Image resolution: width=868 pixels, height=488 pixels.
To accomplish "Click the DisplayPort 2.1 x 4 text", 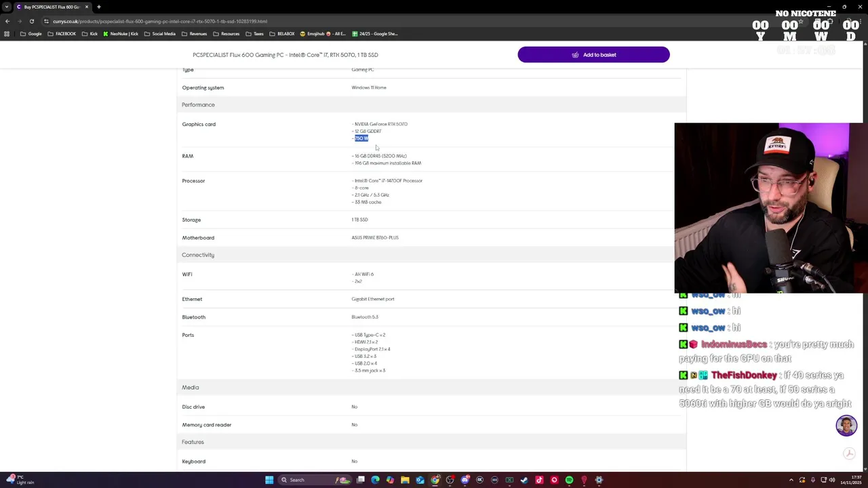I will (372, 349).
